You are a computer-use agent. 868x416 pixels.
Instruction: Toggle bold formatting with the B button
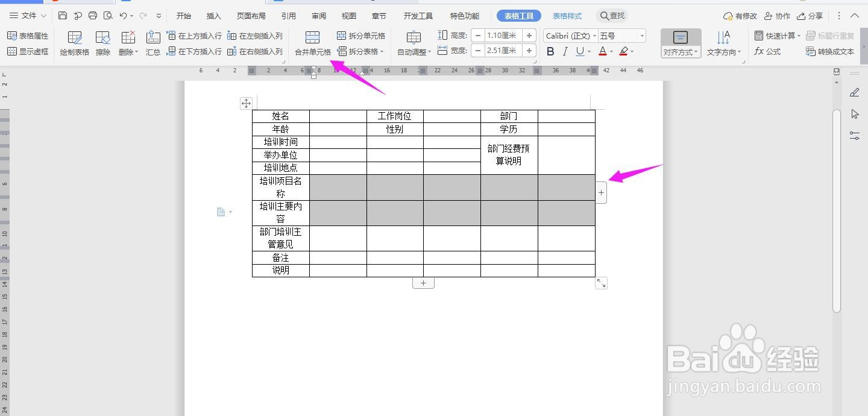point(550,51)
